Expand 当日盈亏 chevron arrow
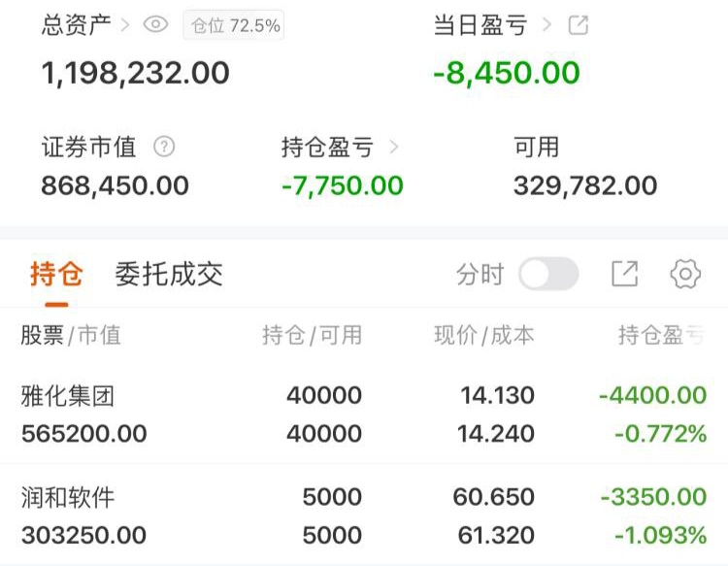728x566 pixels. click(546, 24)
